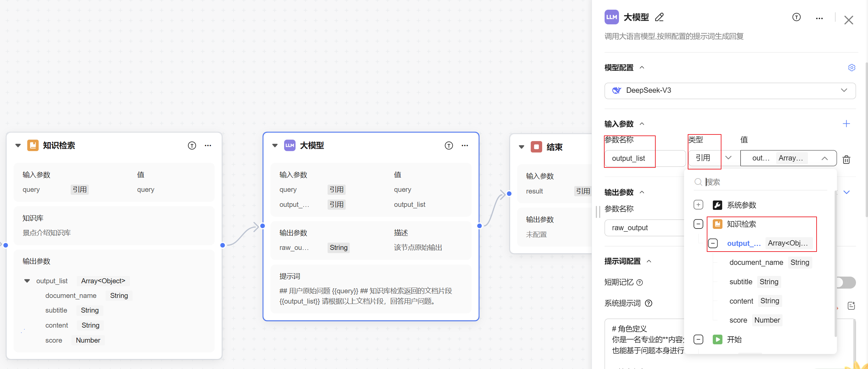Click the edit pencil icon beside 大模型 title
Screen dimensions: 868x369
pyautogui.click(x=659, y=17)
